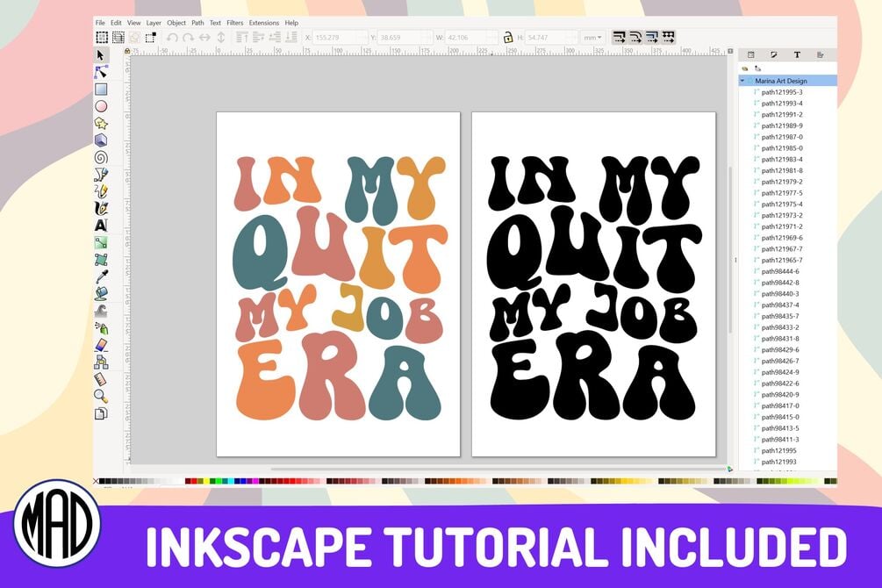Click the W width input field
Image resolution: width=882 pixels, height=588 pixels.
point(471,37)
